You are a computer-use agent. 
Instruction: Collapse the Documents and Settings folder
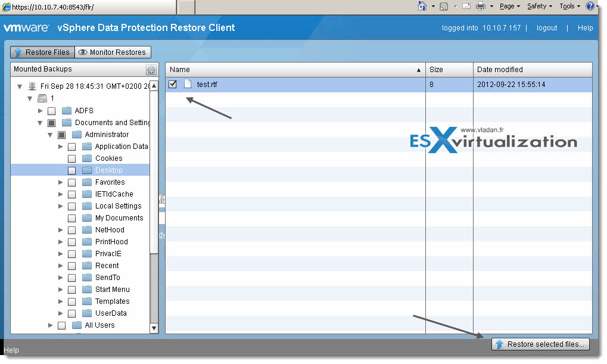pos(40,123)
